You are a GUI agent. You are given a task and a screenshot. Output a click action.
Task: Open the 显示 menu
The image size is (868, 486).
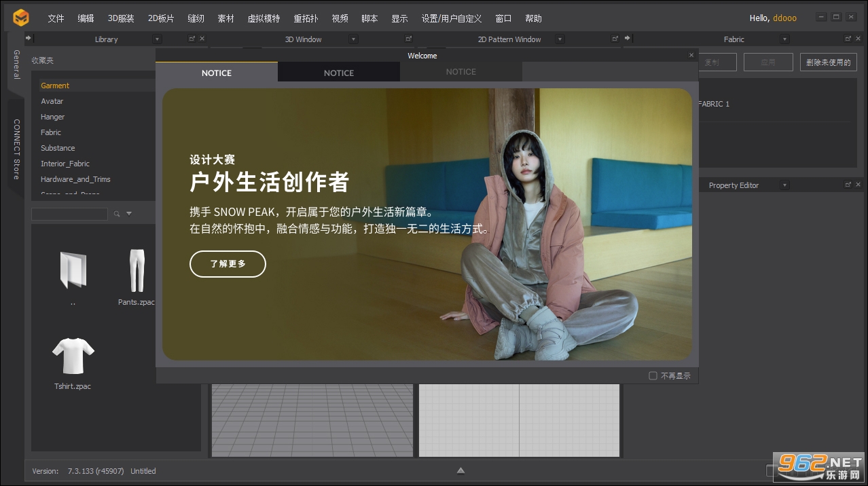click(x=399, y=18)
